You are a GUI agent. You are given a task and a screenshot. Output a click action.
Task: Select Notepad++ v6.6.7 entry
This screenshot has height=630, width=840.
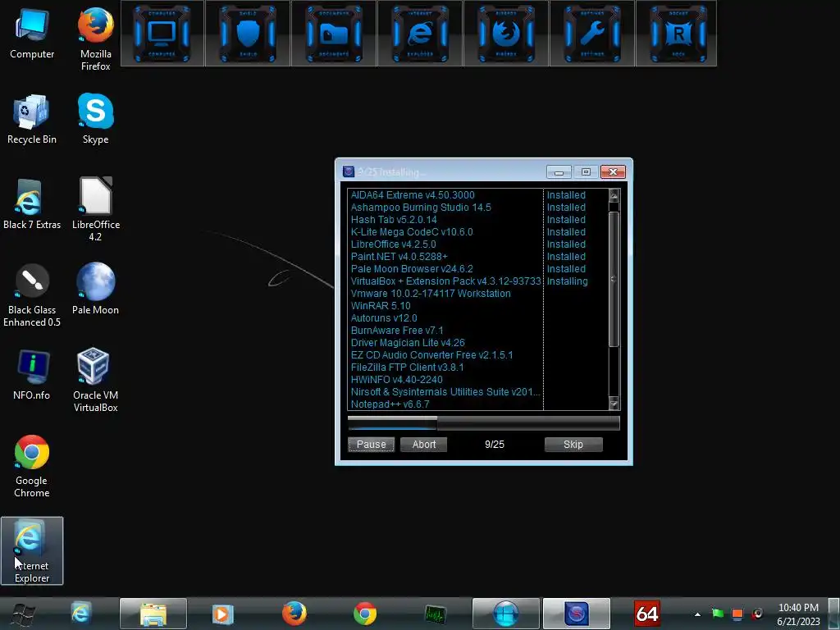click(x=390, y=404)
